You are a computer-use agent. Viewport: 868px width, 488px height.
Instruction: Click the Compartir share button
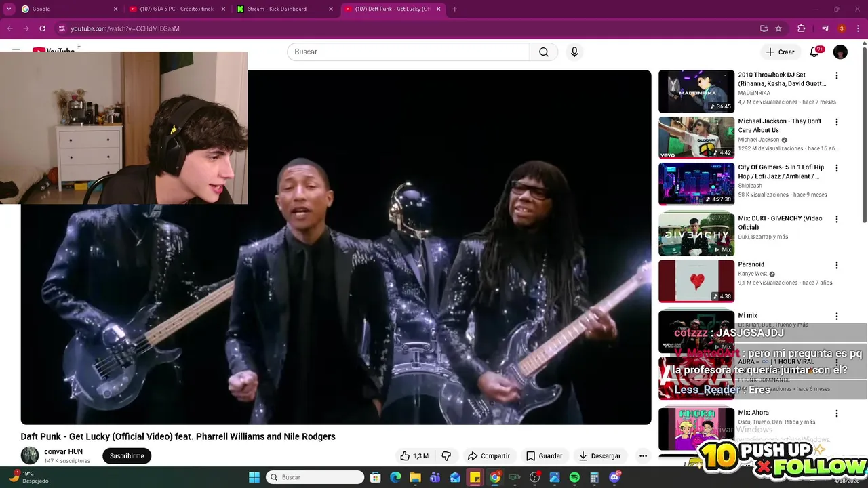(488, 456)
